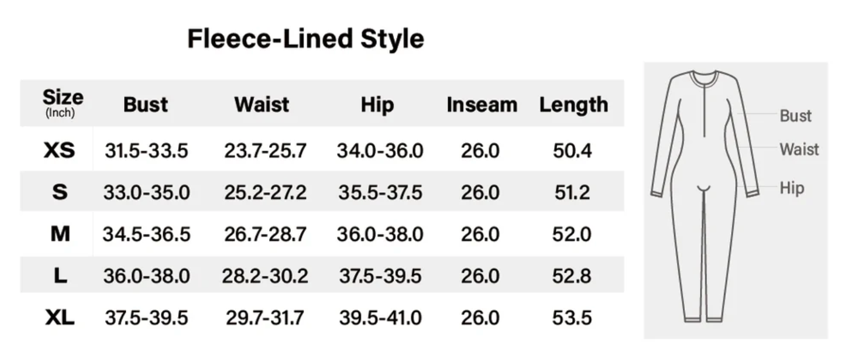868x355 pixels.
Task: Select the Hip column header
Action: [377, 105]
